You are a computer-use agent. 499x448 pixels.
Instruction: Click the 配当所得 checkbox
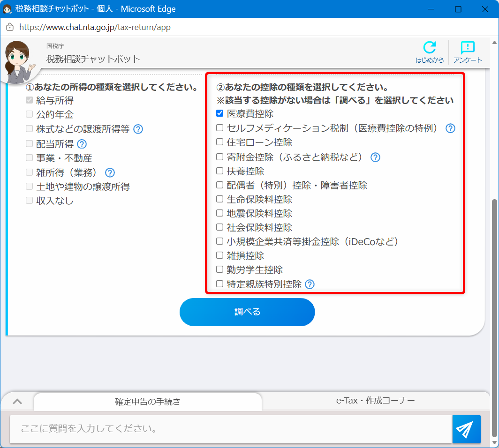(29, 143)
